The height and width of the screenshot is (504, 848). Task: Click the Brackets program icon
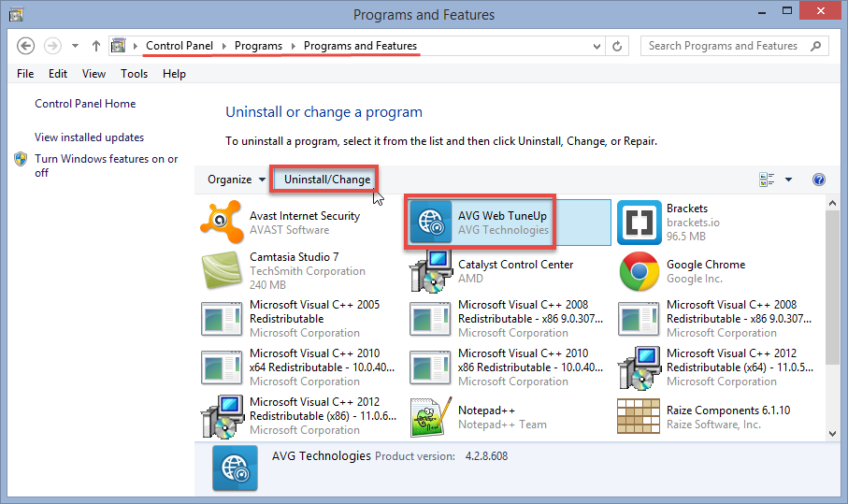coord(639,223)
